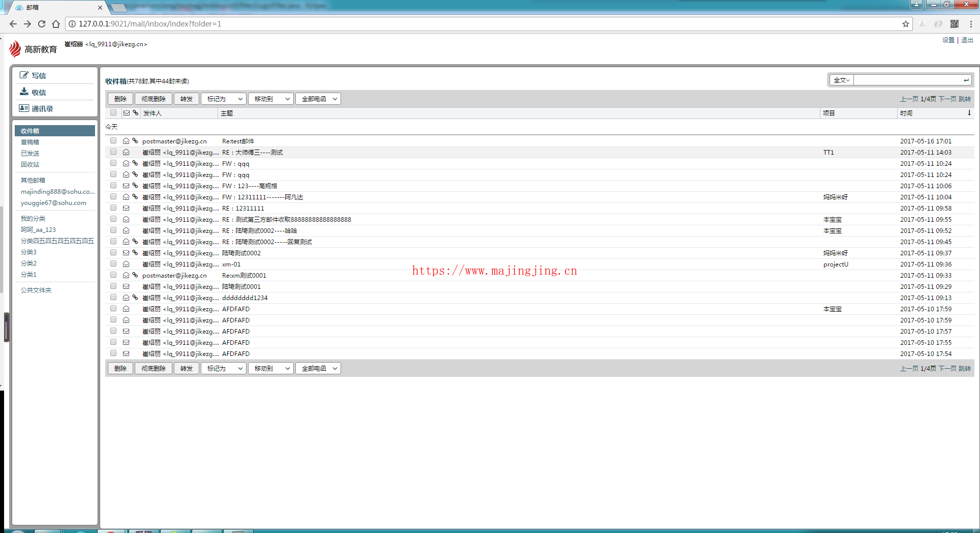
Task: Open the Re:xm测试0001 message subject
Action: [244, 275]
